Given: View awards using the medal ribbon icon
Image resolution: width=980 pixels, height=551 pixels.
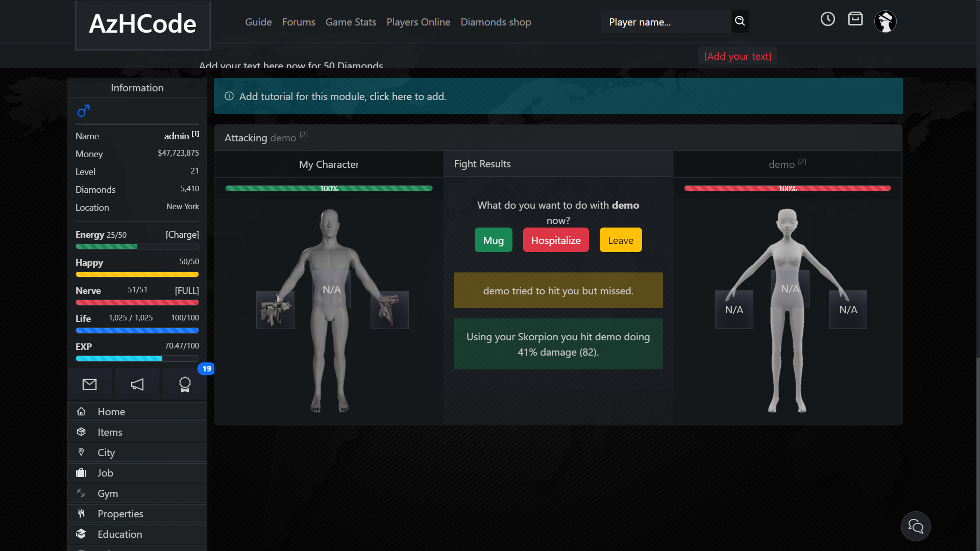Looking at the screenshot, I should tap(184, 384).
